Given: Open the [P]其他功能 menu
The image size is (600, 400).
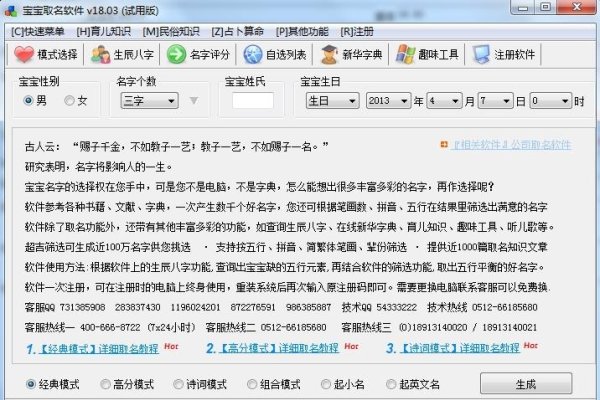Looking at the screenshot, I should coord(302,31).
